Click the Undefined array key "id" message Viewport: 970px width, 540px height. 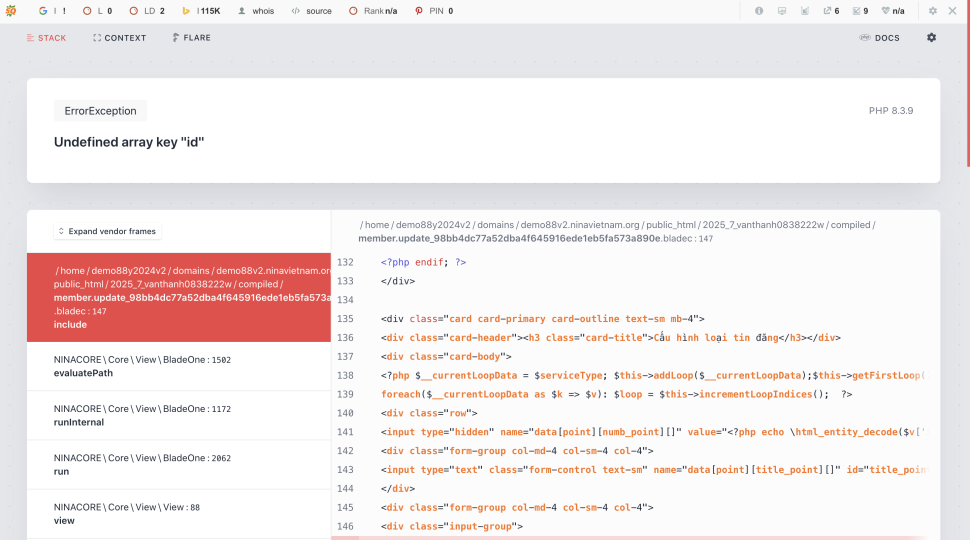tap(129, 142)
